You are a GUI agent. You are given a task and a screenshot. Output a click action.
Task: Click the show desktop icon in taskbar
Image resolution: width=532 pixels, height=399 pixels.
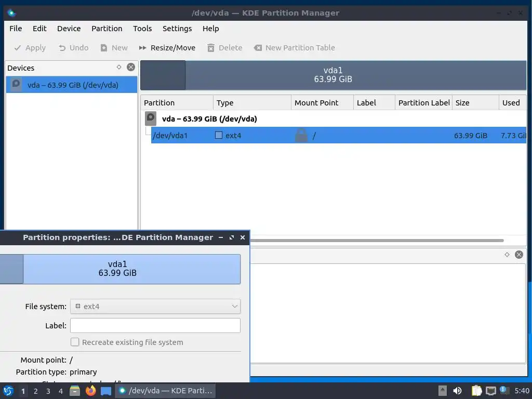tap(106, 391)
